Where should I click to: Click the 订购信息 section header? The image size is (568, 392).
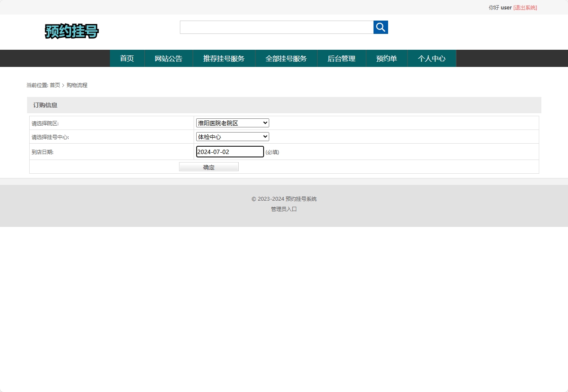284,105
